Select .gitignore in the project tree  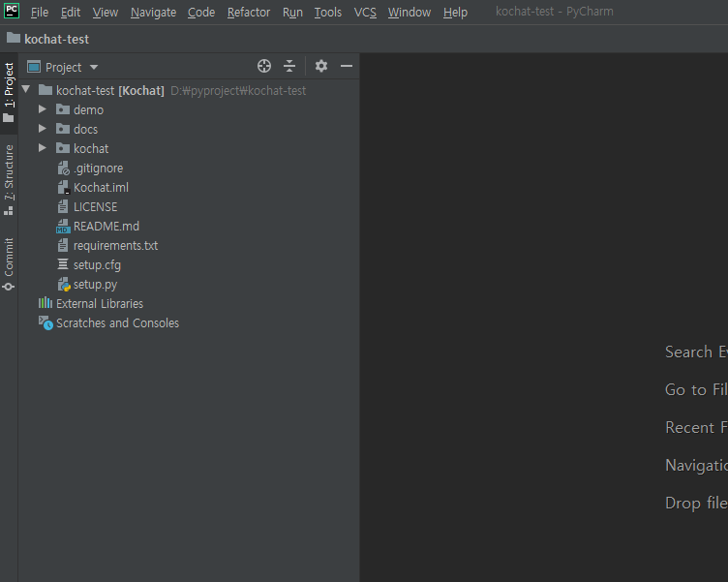click(99, 168)
